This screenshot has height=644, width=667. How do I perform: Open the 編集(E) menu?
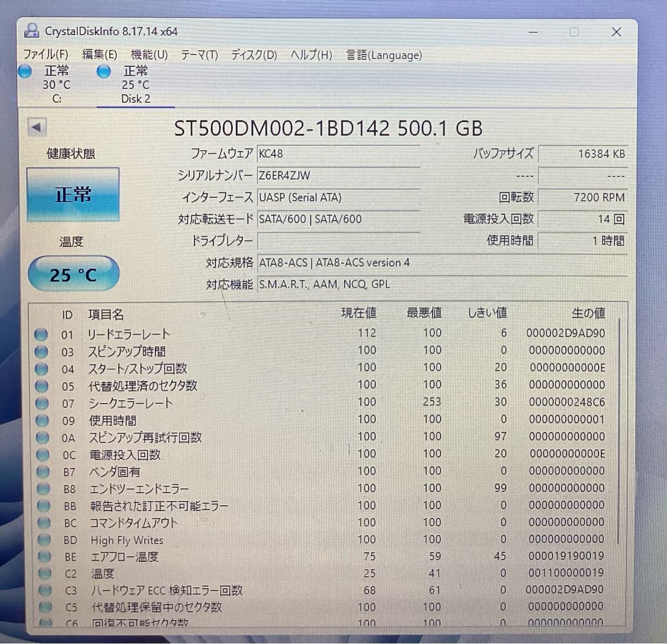[99, 54]
